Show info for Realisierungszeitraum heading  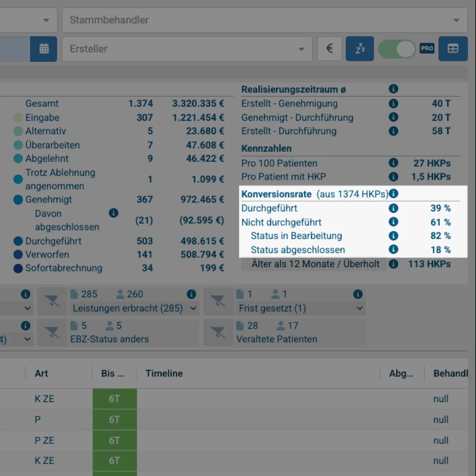[x=393, y=89]
